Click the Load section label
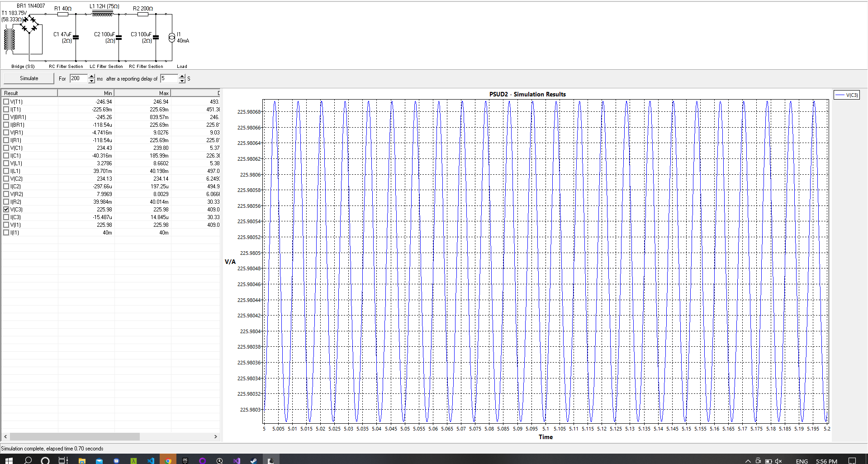868x464 pixels. (x=182, y=67)
